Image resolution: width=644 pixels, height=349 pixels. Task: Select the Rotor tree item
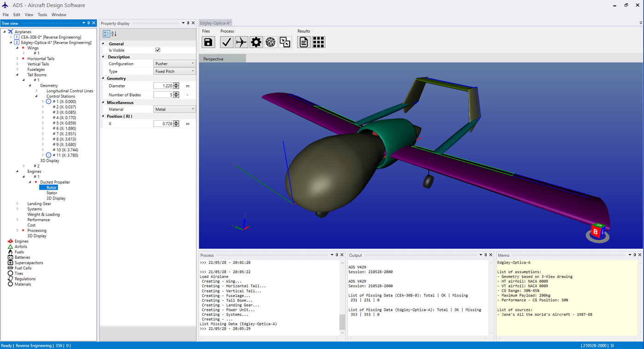coord(52,187)
